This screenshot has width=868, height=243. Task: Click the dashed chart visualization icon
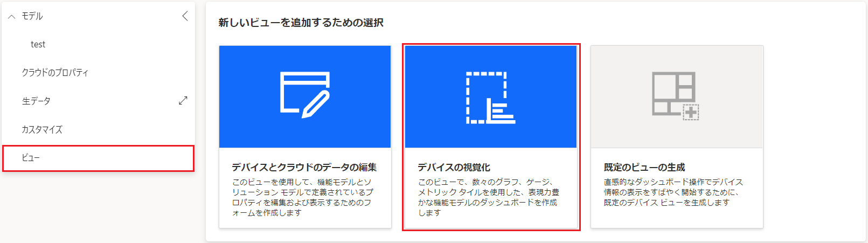coord(490,98)
